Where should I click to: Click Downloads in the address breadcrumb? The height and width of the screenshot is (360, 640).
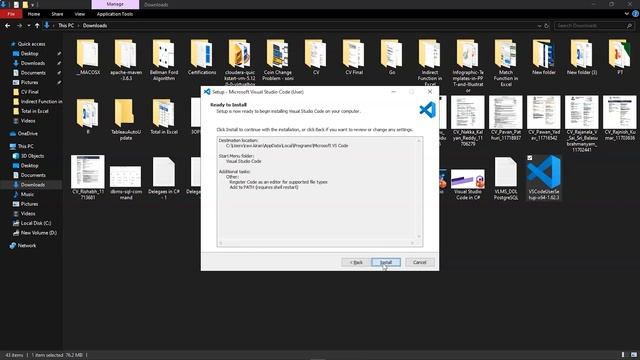(x=95, y=25)
